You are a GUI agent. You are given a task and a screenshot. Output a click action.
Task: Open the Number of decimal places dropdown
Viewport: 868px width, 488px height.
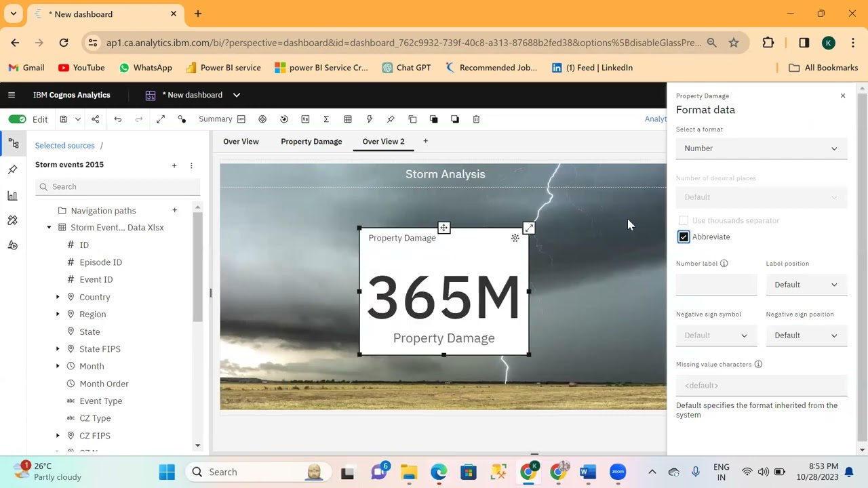click(x=762, y=197)
